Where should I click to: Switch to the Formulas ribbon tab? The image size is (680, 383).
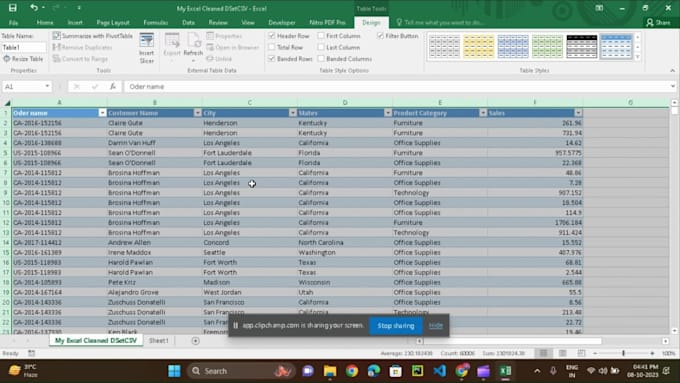point(156,22)
